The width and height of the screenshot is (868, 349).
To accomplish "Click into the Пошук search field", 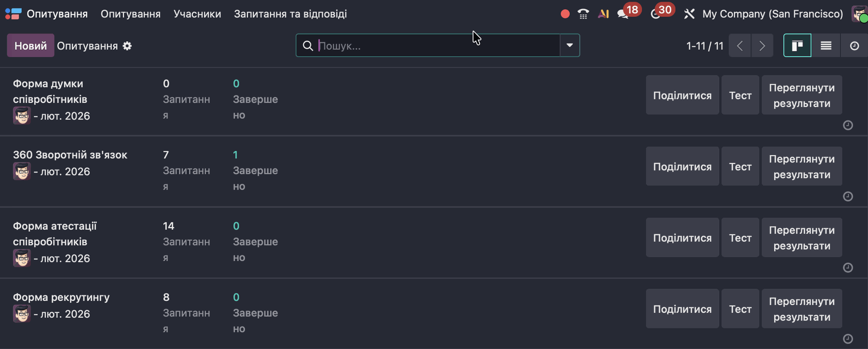I will [x=434, y=46].
